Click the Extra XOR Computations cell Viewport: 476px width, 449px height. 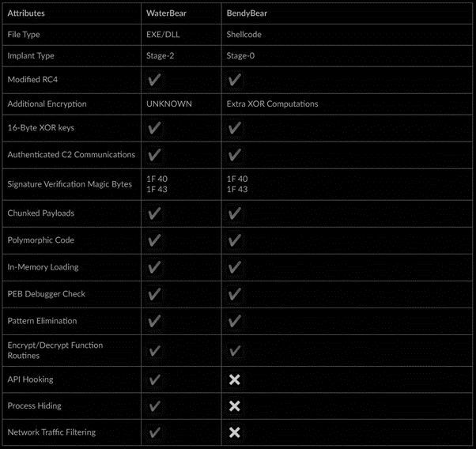point(271,104)
